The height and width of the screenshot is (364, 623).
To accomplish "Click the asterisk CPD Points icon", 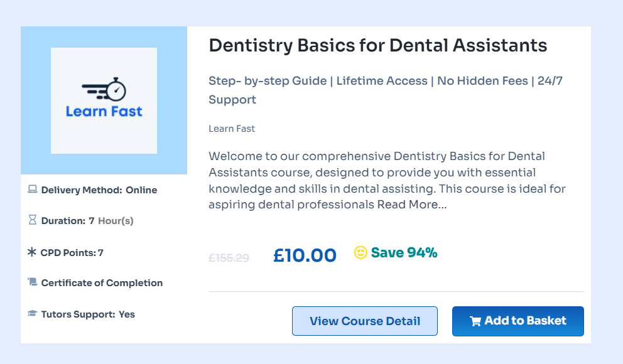I will click(x=32, y=252).
